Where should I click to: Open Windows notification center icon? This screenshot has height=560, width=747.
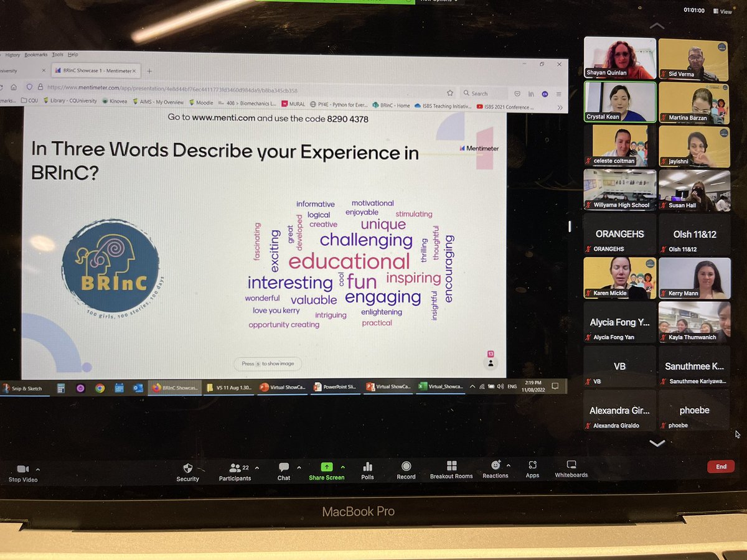click(x=555, y=386)
